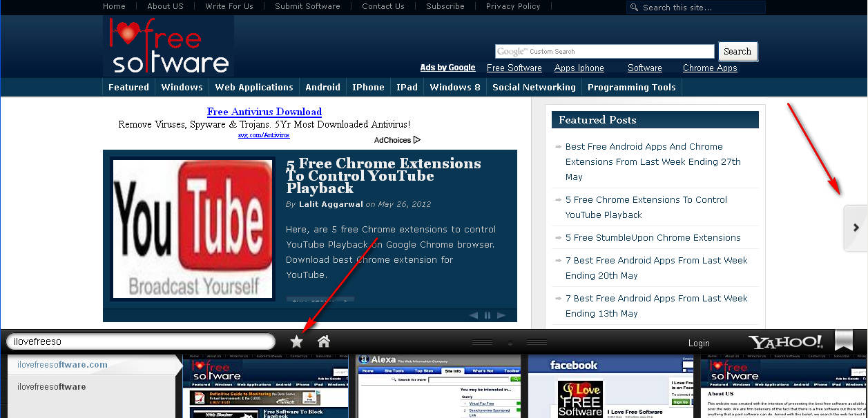Select the Windows 8 category tab
The width and height of the screenshot is (868, 418).
click(x=455, y=87)
